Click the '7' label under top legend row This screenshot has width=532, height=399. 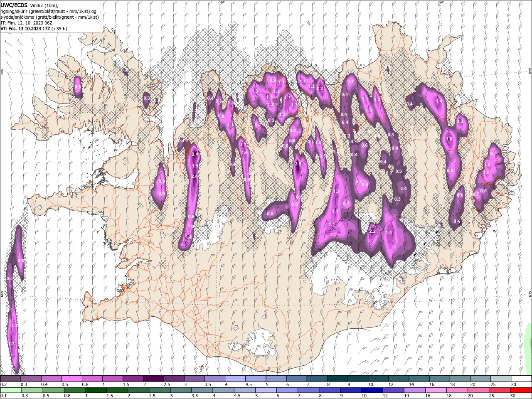point(308,384)
